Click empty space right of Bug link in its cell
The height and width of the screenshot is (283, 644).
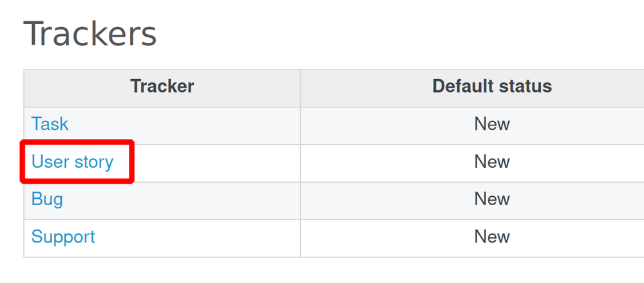pos(193,199)
